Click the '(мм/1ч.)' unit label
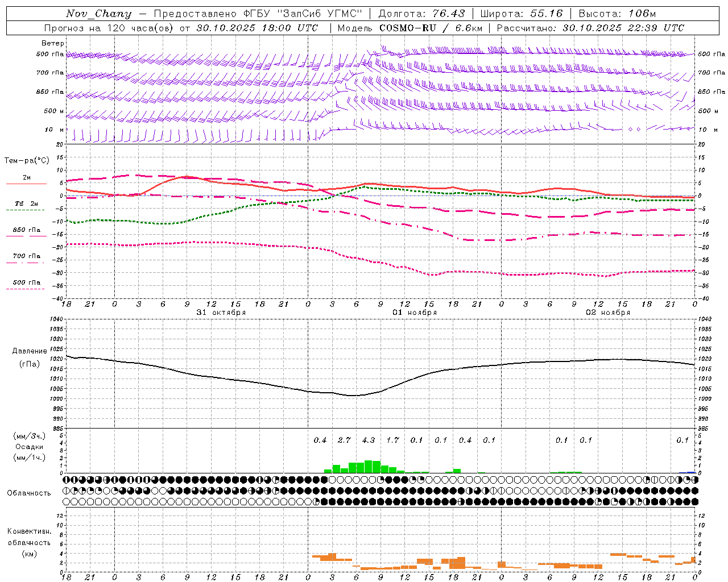Viewport: 728px width, 582px height. (x=30, y=458)
